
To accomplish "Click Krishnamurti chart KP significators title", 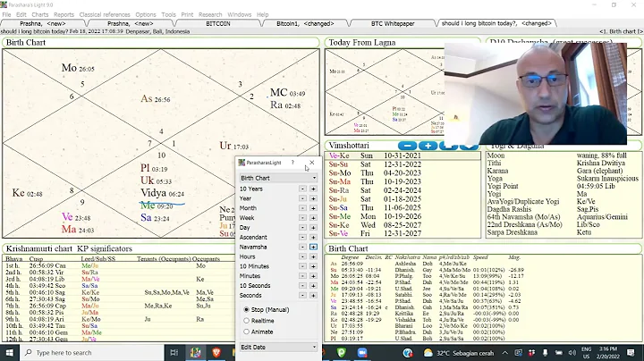I will tap(69, 248).
